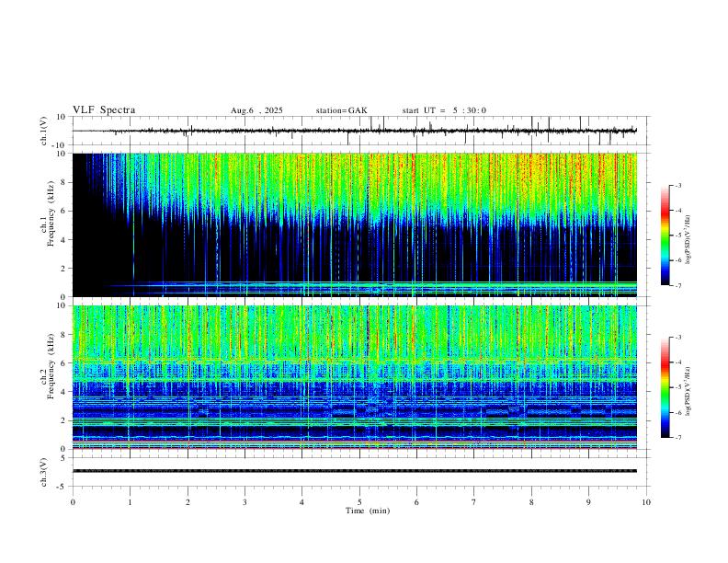Click the ch.1 voltage waveform trace

354,131
